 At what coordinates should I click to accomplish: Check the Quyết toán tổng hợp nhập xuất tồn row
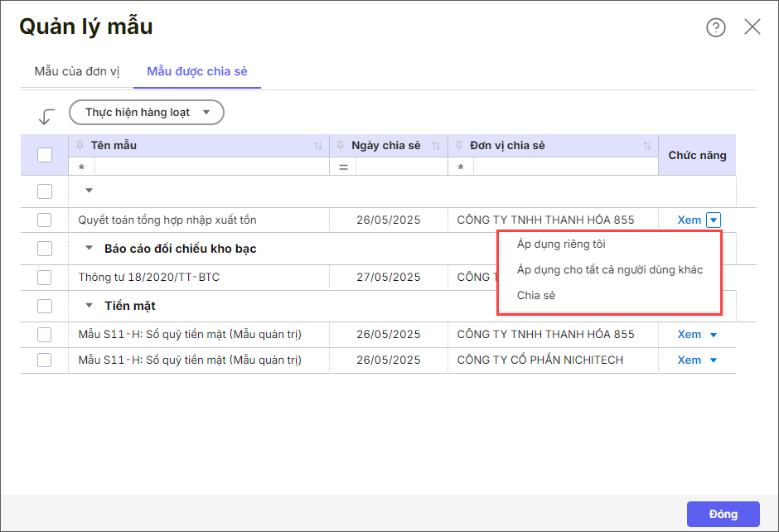click(45, 220)
